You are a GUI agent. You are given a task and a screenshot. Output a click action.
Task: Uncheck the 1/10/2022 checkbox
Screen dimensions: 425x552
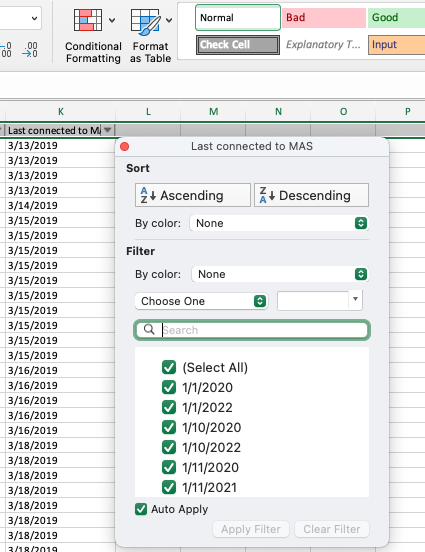coord(169,447)
